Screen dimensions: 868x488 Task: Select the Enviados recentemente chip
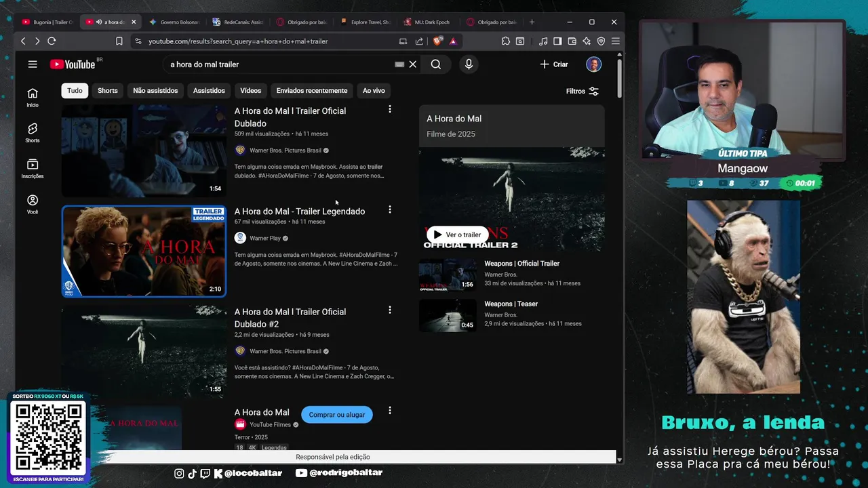pyautogui.click(x=312, y=90)
